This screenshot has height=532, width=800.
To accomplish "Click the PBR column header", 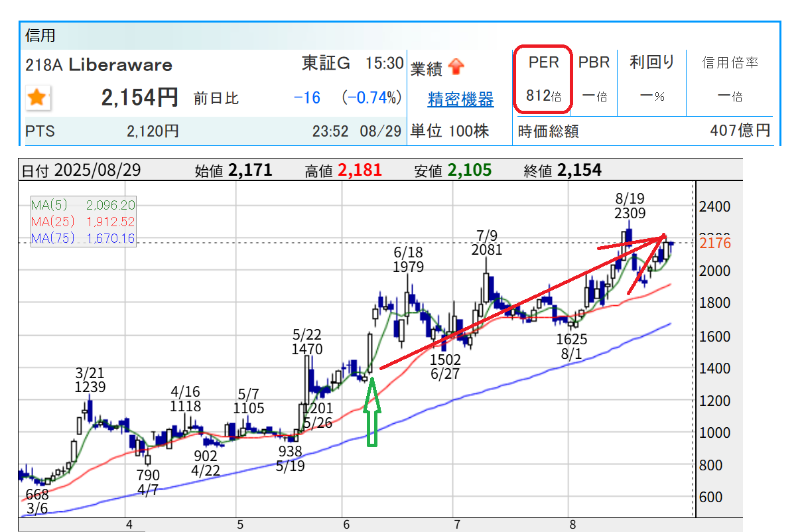I will pos(593,62).
